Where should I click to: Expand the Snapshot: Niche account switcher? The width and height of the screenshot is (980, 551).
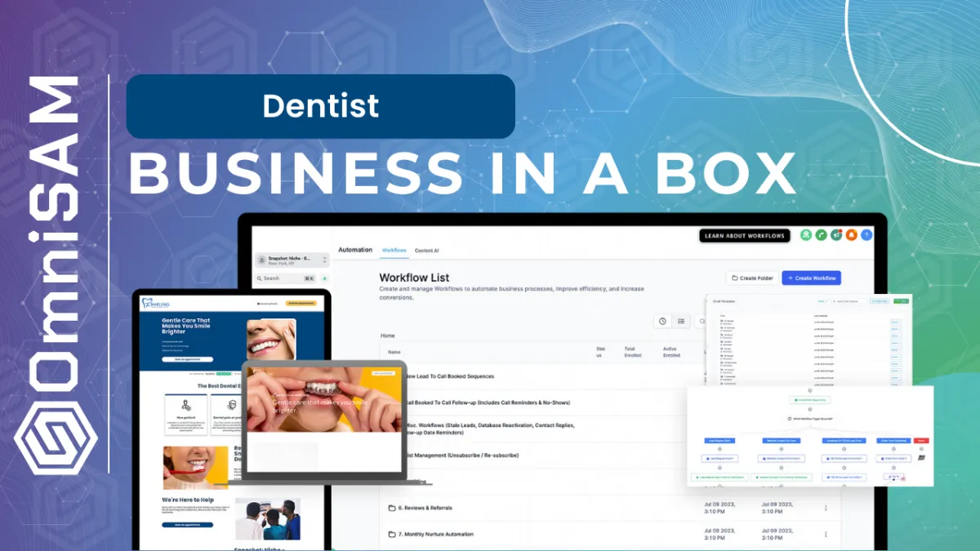click(x=292, y=260)
